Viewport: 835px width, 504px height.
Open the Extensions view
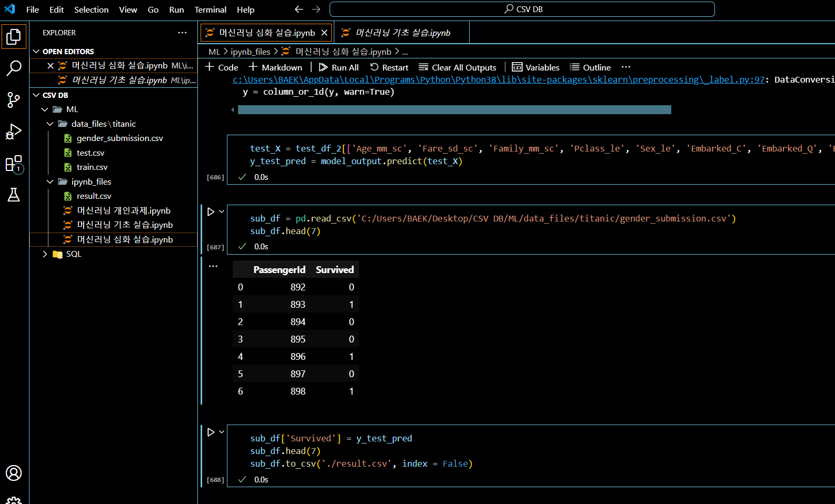click(x=14, y=164)
